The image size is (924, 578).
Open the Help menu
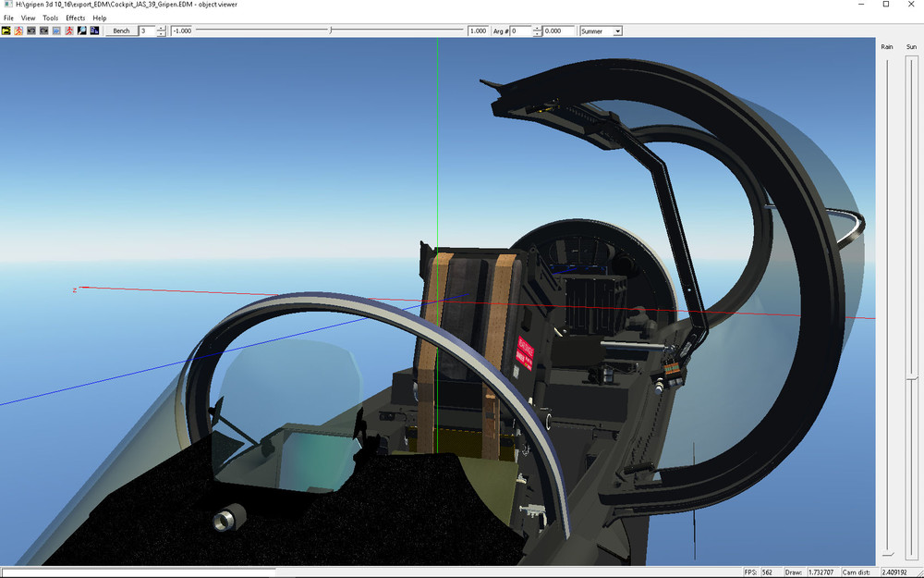100,18
